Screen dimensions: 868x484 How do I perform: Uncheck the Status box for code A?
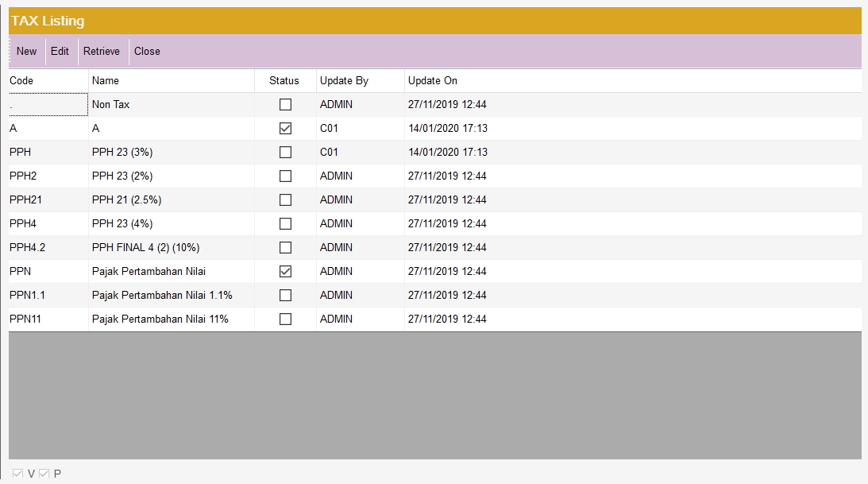285,128
